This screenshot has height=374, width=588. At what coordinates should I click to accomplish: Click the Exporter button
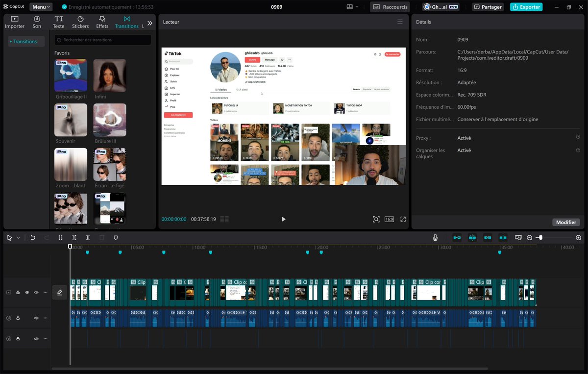click(526, 7)
